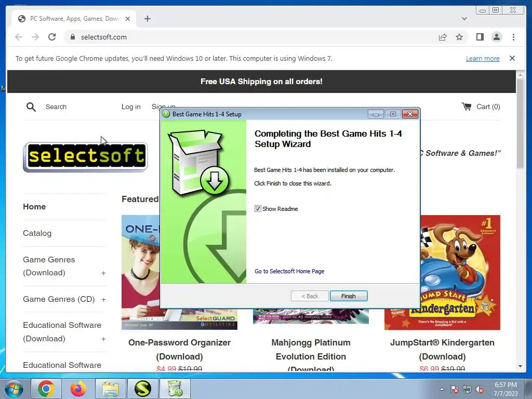Click the green S taskbar icon
Viewport: 532px width, 399px height.
click(x=143, y=389)
